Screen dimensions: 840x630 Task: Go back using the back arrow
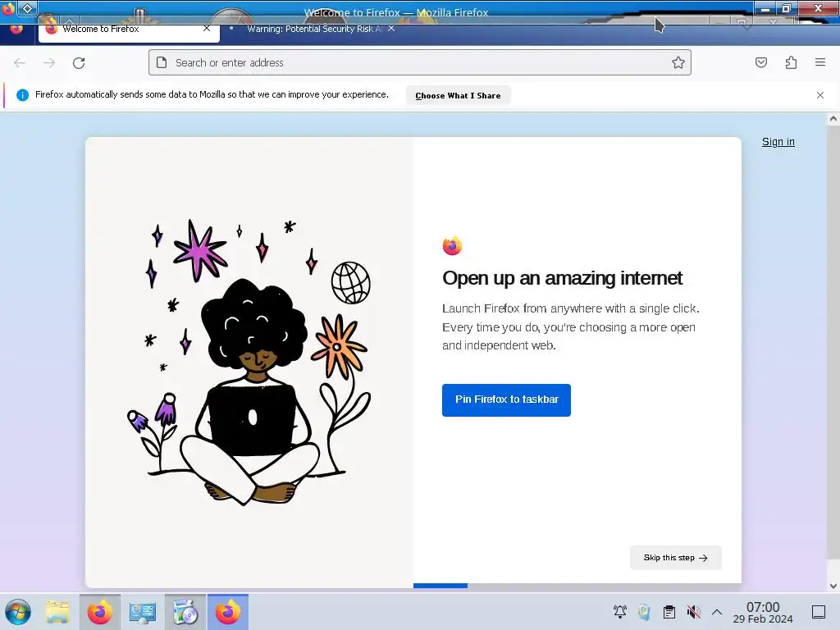click(x=20, y=62)
